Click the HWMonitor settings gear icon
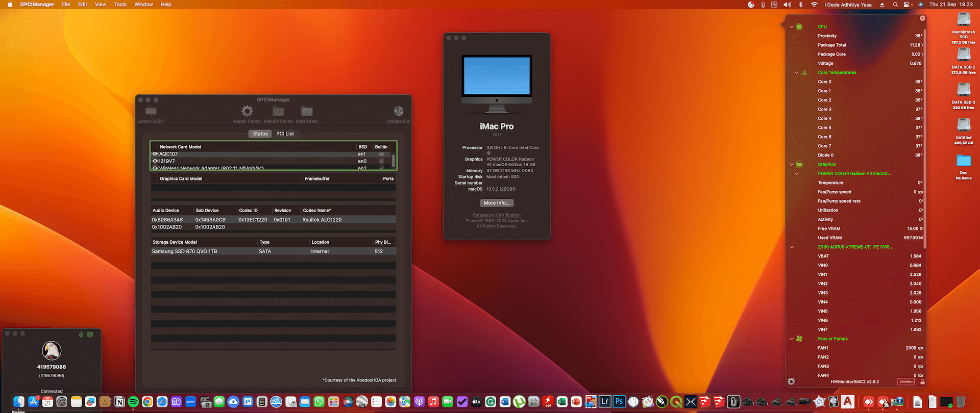Screen dimensions: 980x413 [791, 381]
